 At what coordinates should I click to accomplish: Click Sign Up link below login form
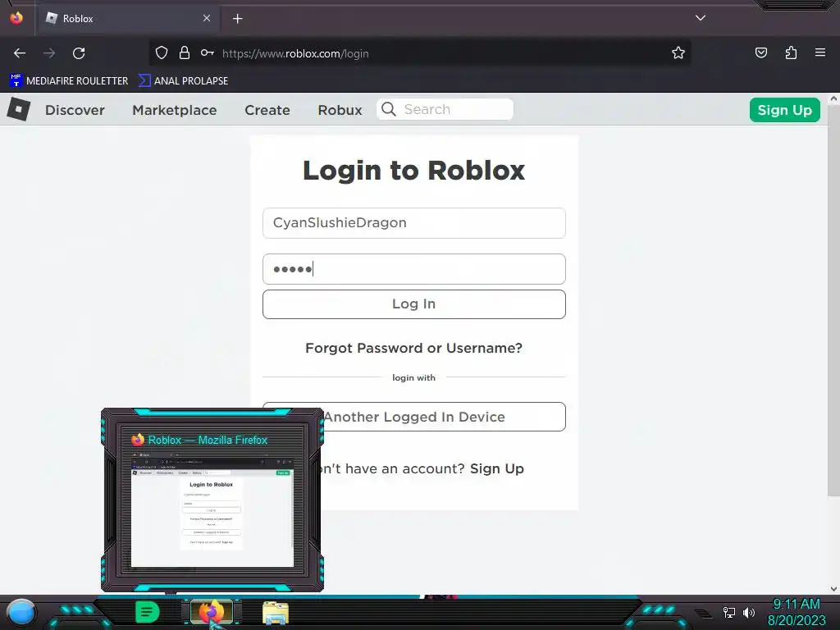496,468
